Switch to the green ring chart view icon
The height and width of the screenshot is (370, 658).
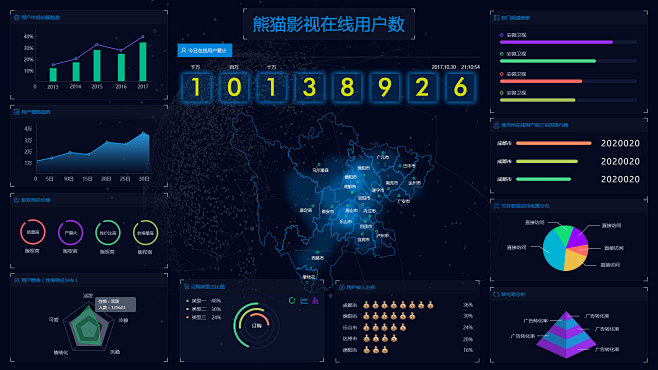[292, 300]
